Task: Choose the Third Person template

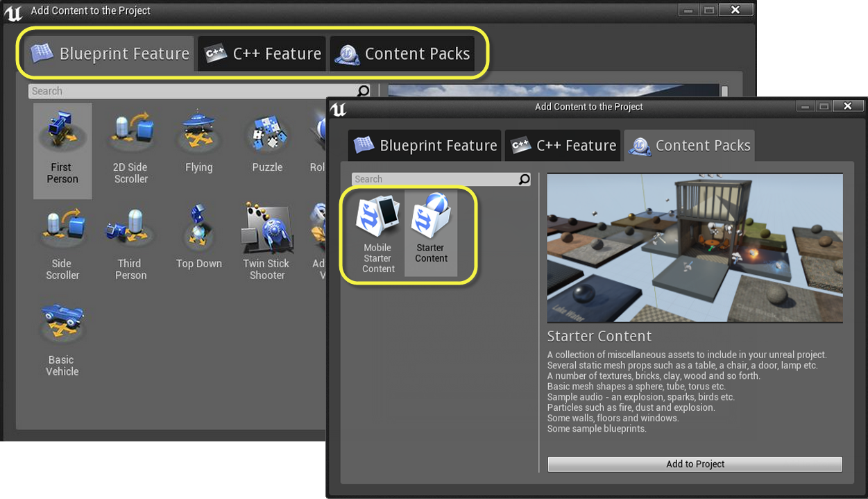Action: click(130, 229)
